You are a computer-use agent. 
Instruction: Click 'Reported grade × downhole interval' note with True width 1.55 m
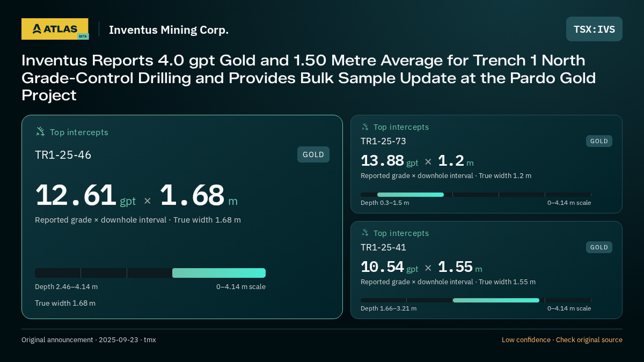pos(448,282)
